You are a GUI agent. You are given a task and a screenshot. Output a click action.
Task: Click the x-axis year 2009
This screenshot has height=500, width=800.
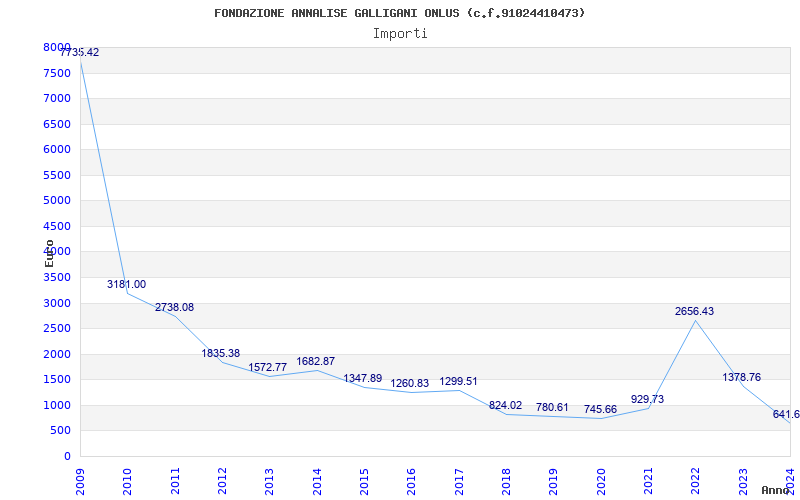[x=80, y=482]
